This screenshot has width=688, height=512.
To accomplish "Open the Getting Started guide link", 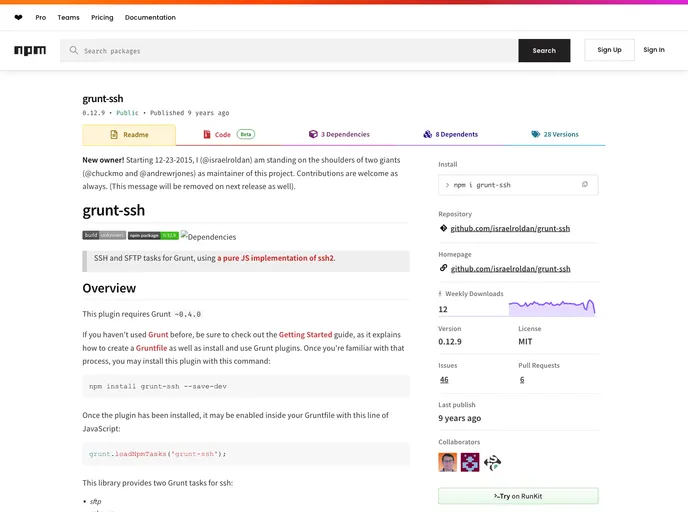I will tap(305, 334).
